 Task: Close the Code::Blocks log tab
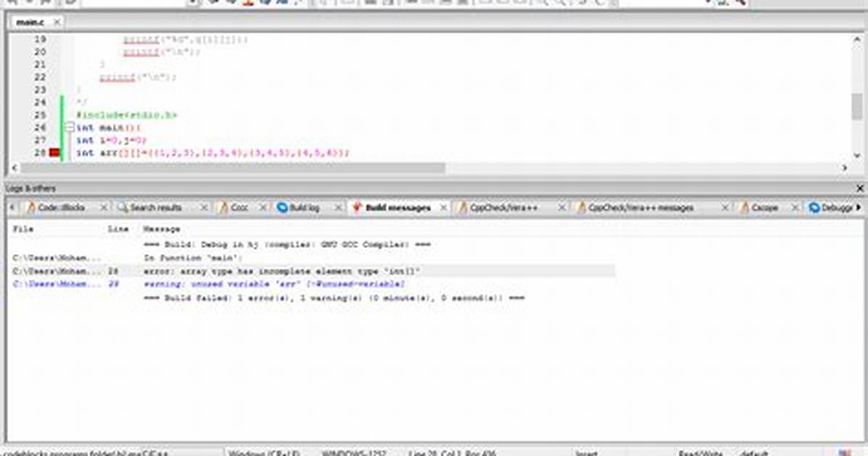coord(104,208)
